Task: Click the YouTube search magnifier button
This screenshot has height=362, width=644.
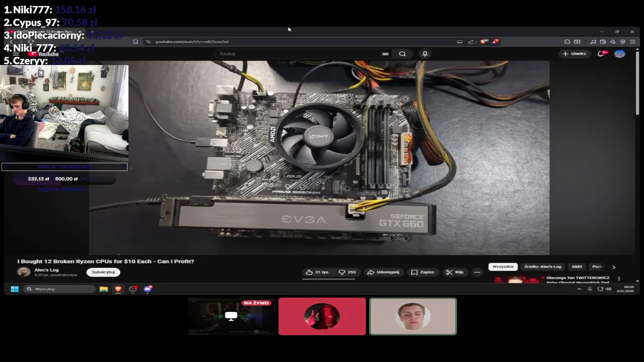Action: [403, 54]
